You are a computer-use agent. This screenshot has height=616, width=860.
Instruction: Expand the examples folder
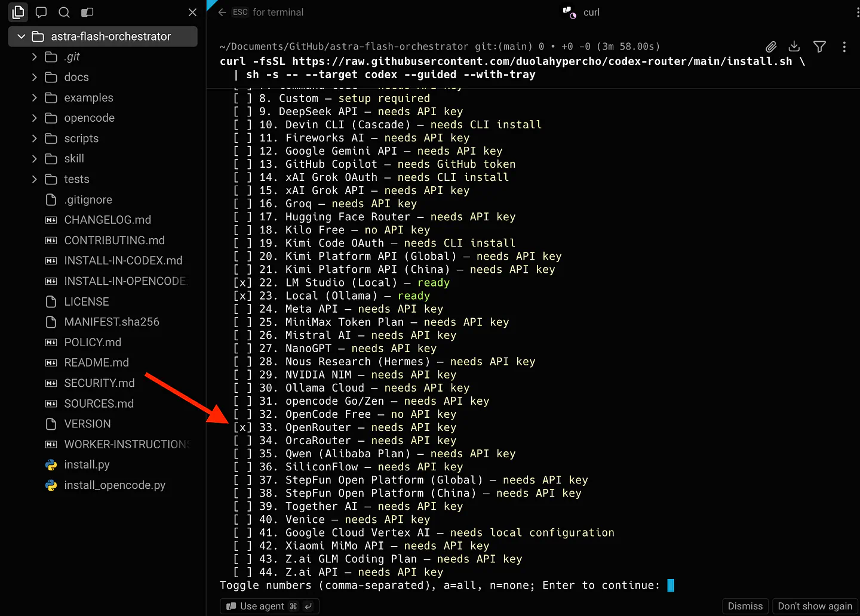(34, 97)
